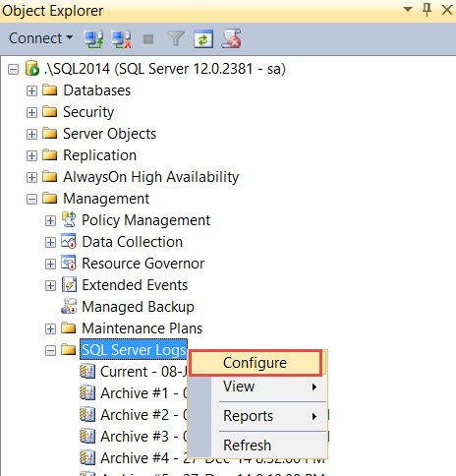Expand the Data Collection node
Image resolution: width=456 pixels, height=476 pixels.
pyautogui.click(x=50, y=242)
